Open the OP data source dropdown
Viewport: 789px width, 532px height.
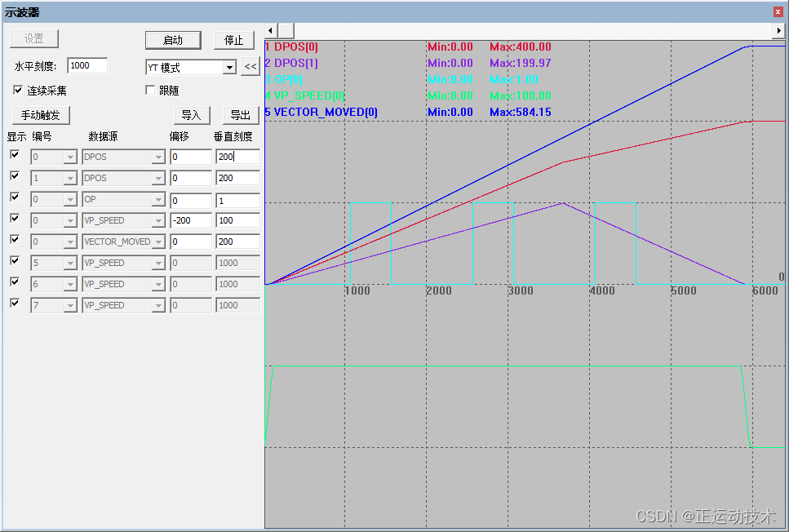tap(158, 200)
